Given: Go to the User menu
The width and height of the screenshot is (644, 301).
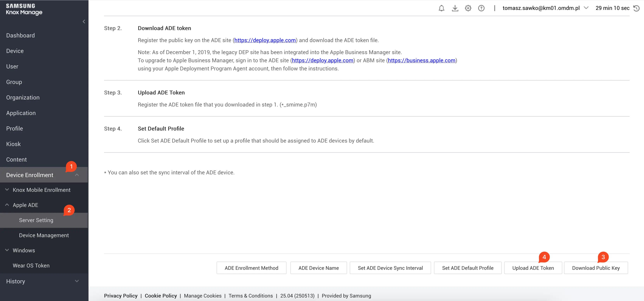Looking at the screenshot, I should (x=12, y=67).
